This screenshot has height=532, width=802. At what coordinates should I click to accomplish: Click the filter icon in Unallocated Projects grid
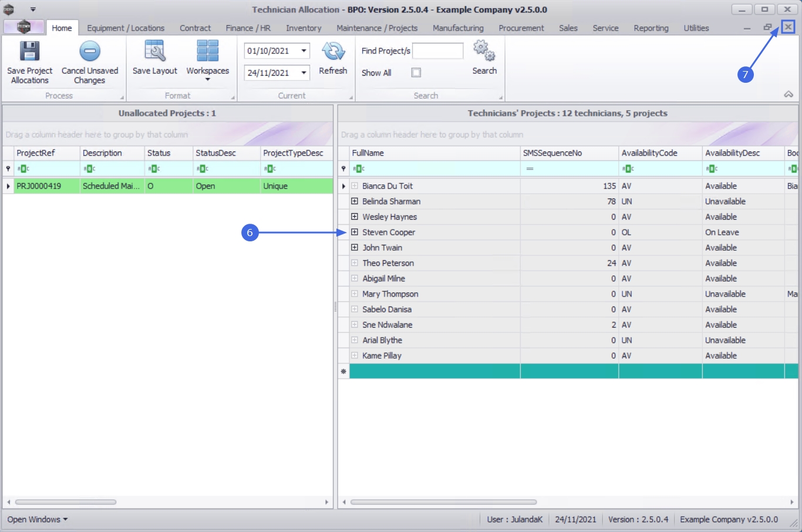click(8, 169)
